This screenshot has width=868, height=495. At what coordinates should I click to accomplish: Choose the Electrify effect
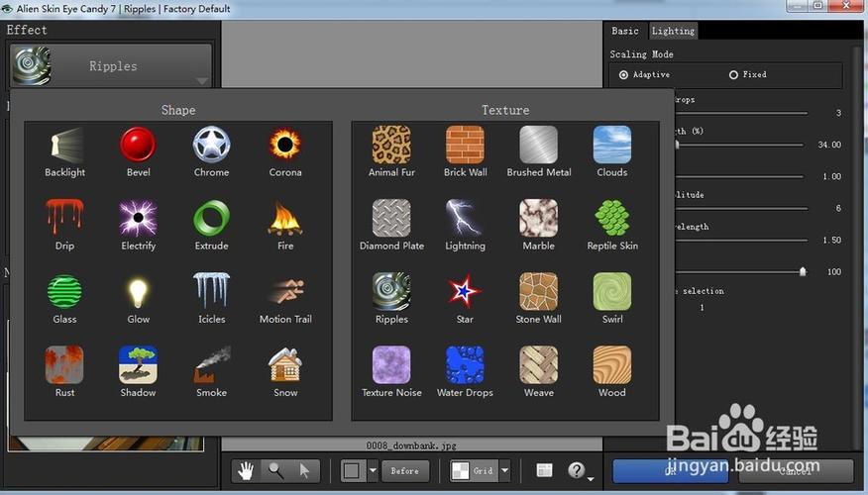(138, 226)
